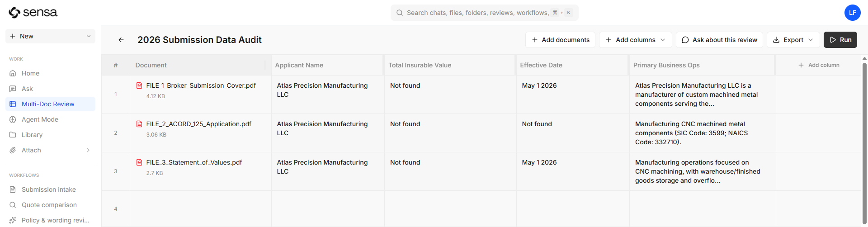The height and width of the screenshot is (227, 868).
Task: Click the Submission intake document icon
Action: pos(13,189)
